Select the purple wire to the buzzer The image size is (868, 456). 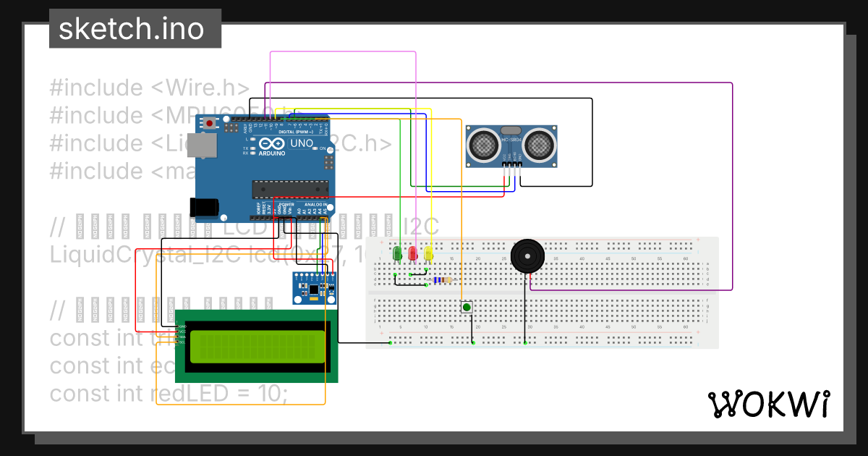point(732,188)
